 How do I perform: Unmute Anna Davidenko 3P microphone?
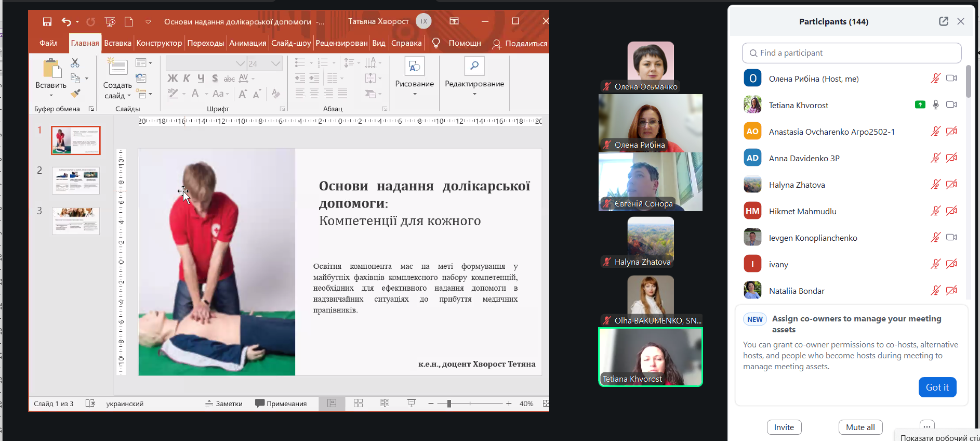point(935,158)
